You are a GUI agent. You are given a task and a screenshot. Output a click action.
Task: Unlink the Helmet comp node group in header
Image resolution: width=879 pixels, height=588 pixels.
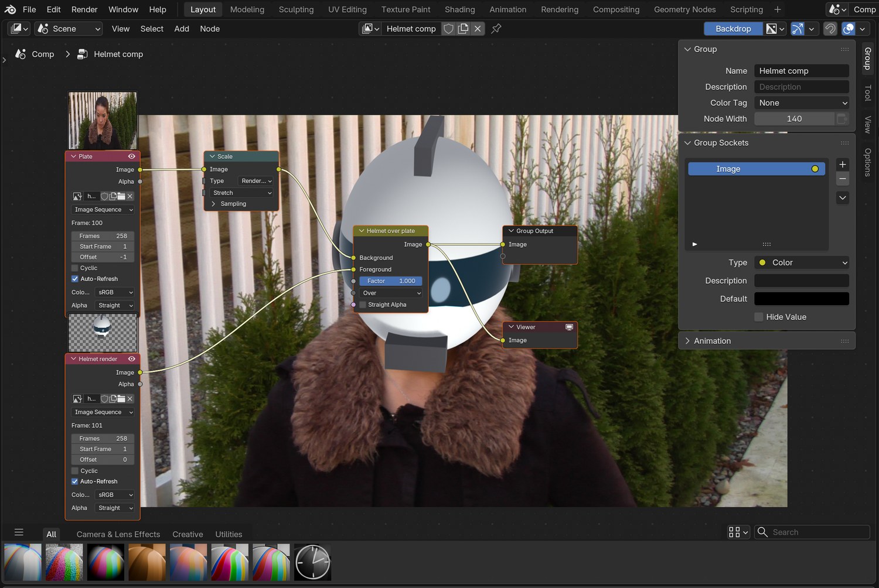click(478, 28)
